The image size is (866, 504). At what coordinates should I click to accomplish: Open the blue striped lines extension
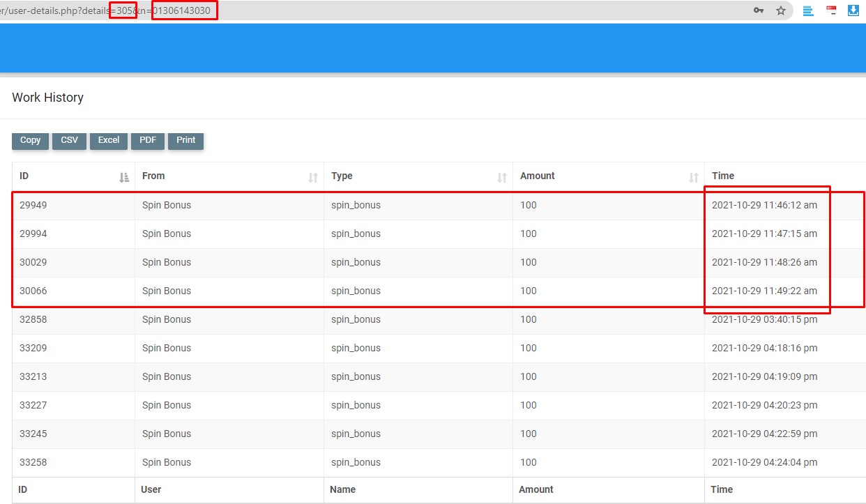click(x=808, y=10)
